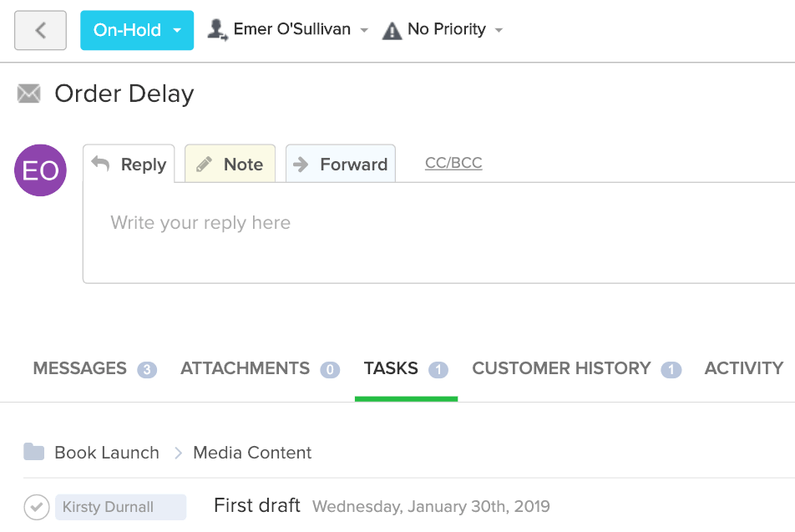Image resolution: width=795 pixels, height=532 pixels.
Task: Click into the reply text field
Action: 439,232
